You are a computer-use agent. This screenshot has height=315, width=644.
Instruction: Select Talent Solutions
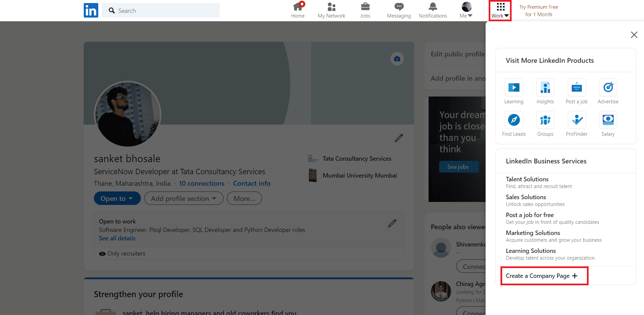point(527,179)
